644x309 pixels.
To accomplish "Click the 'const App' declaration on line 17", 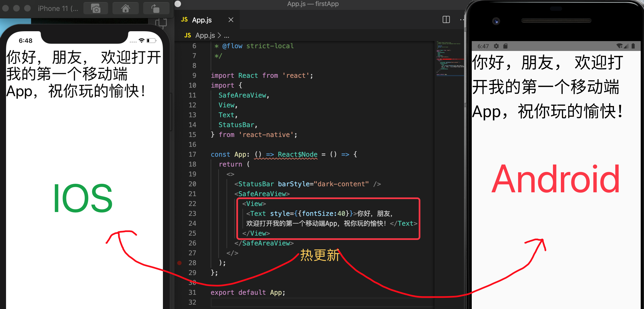I will point(228,154).
